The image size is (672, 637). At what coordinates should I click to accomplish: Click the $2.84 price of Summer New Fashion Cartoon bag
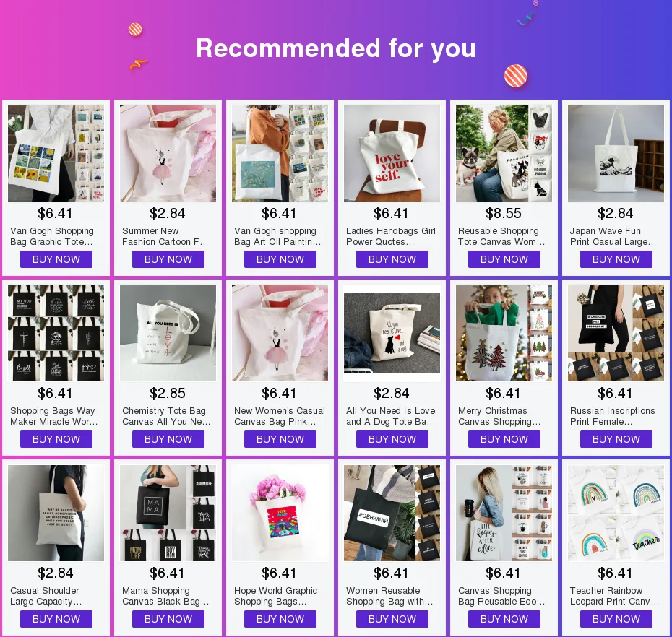pyautogui.click(x=168, y=213)
